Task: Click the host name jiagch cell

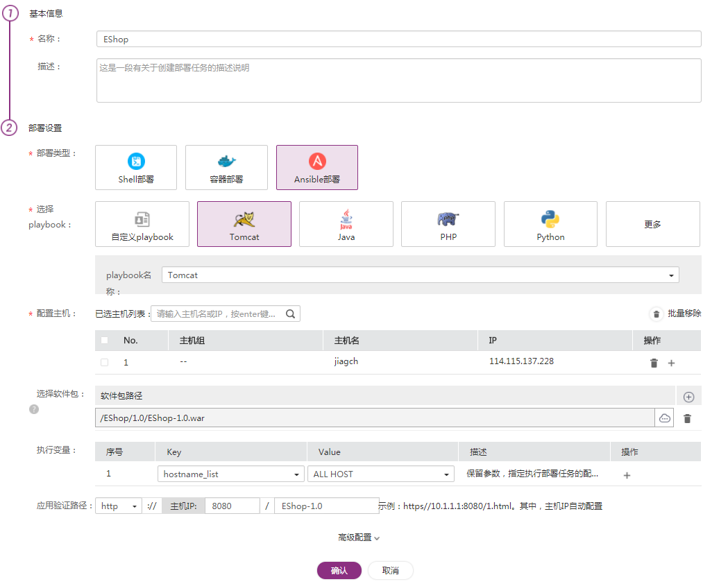Action: [346, 361]
